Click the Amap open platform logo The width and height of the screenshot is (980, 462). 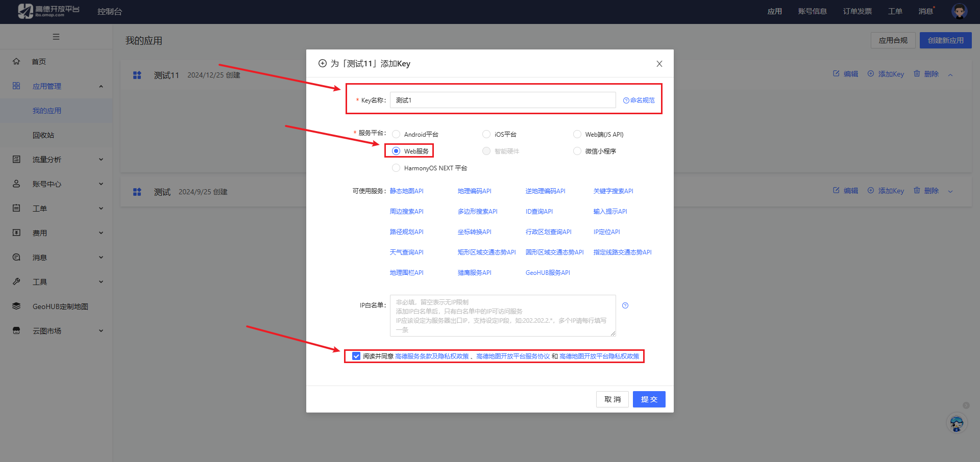(x=48, y=11)
